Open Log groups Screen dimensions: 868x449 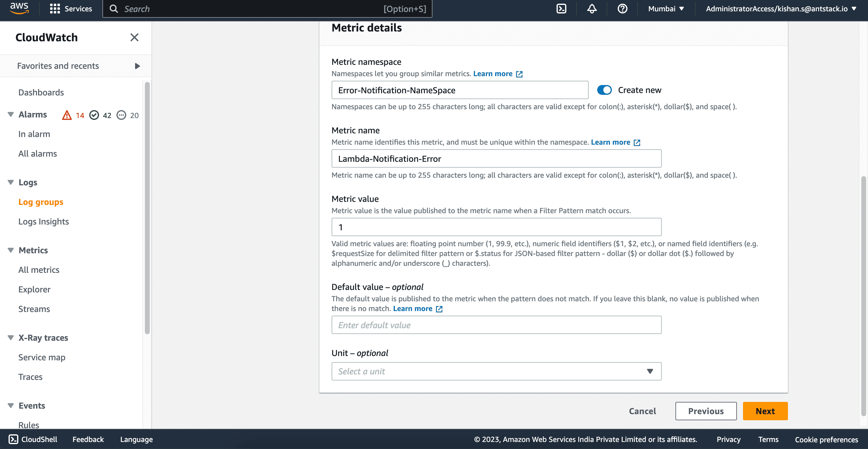pos(41,202)
